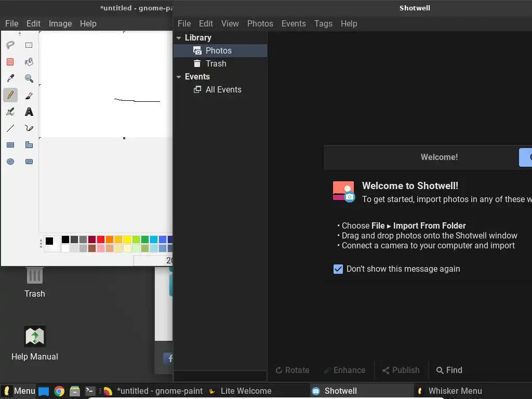532x399 pixels.
Task: Open Shotwell Help menu
Action: pos(349,23)
